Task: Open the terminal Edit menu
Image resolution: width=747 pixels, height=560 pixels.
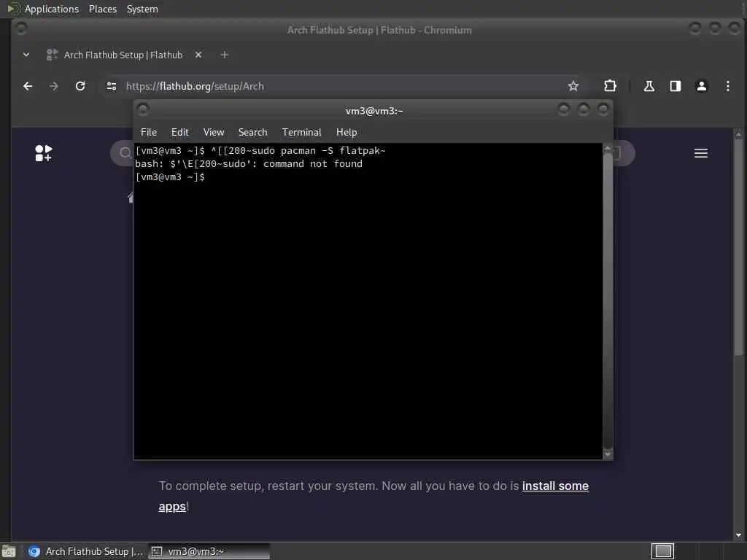Action: pos(180,133)
